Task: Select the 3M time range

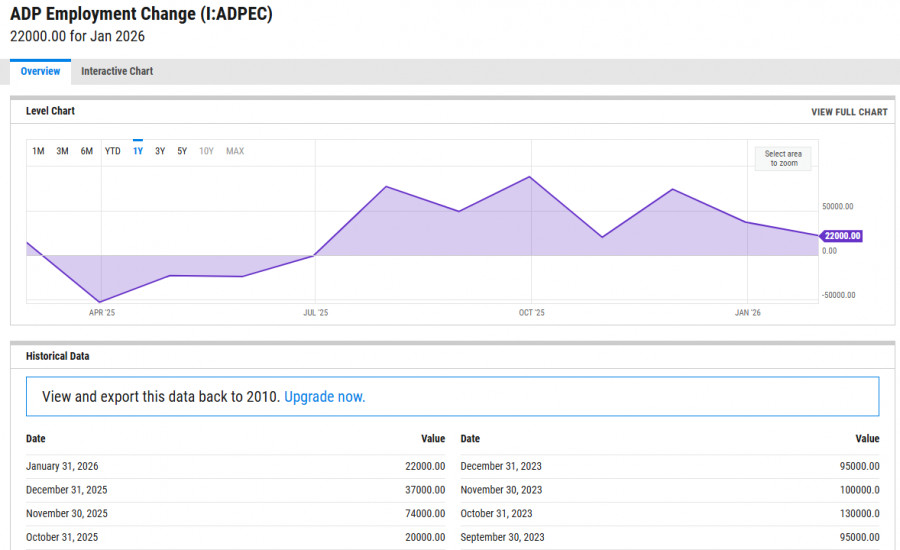Action: (x=62, y=151)
